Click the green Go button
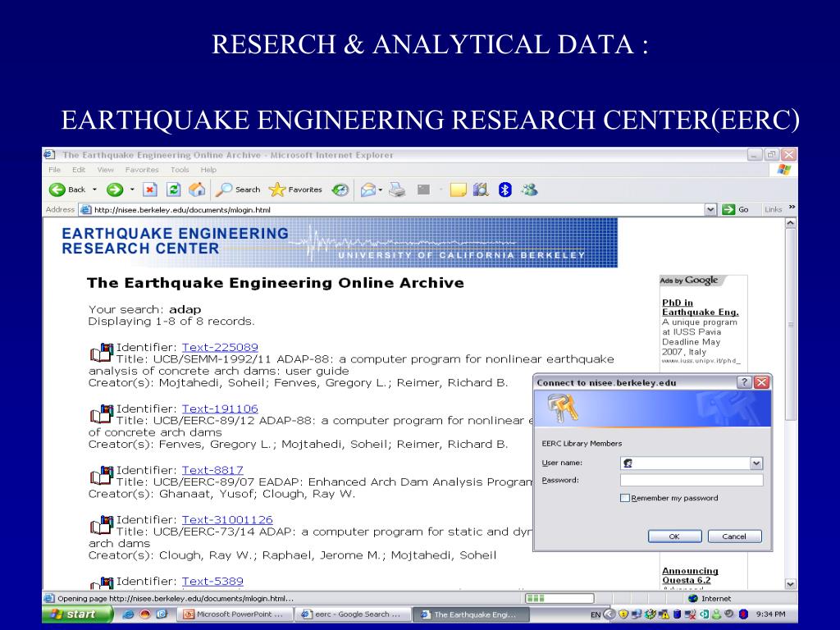 736,209
